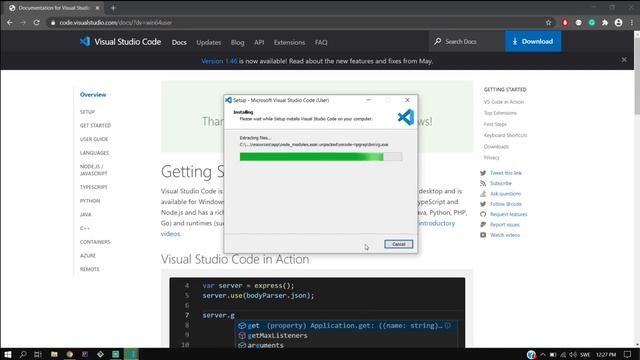Open the Chrome profile avatar icon
Viewport: 640px width, 360px height.
(x=618, y=23)
